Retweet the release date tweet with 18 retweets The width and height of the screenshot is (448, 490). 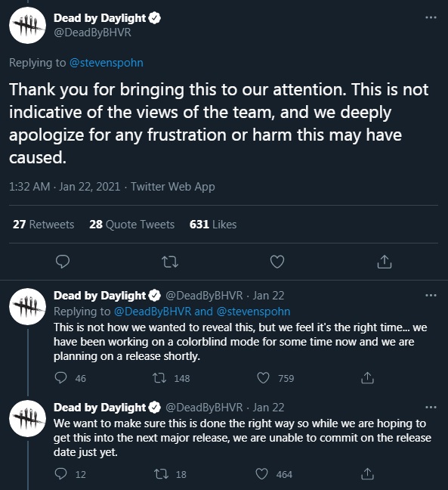[161, 474]
